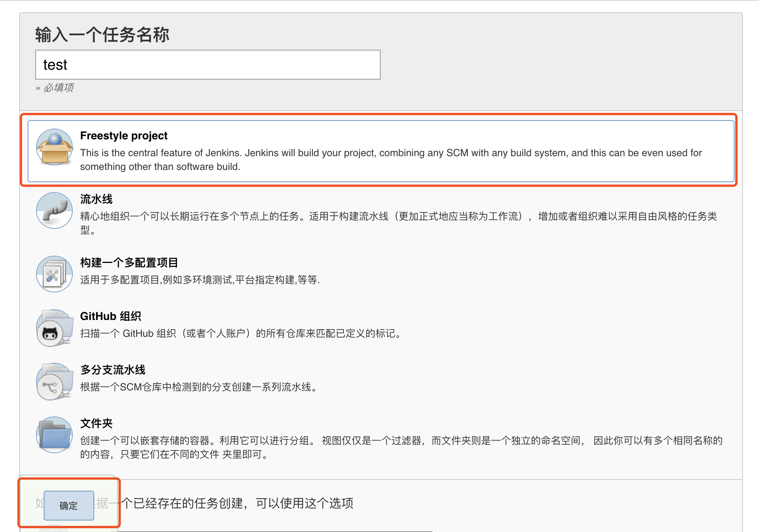759x532 pixels.
Task: Click the 流水线 pipeline pipe icon
Action: (54, 211)
